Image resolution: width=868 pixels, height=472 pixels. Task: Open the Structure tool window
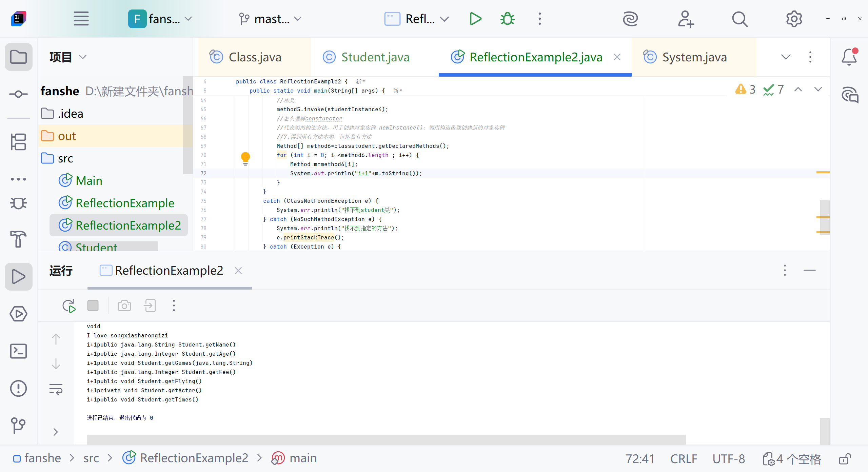(x=18, y=142)
